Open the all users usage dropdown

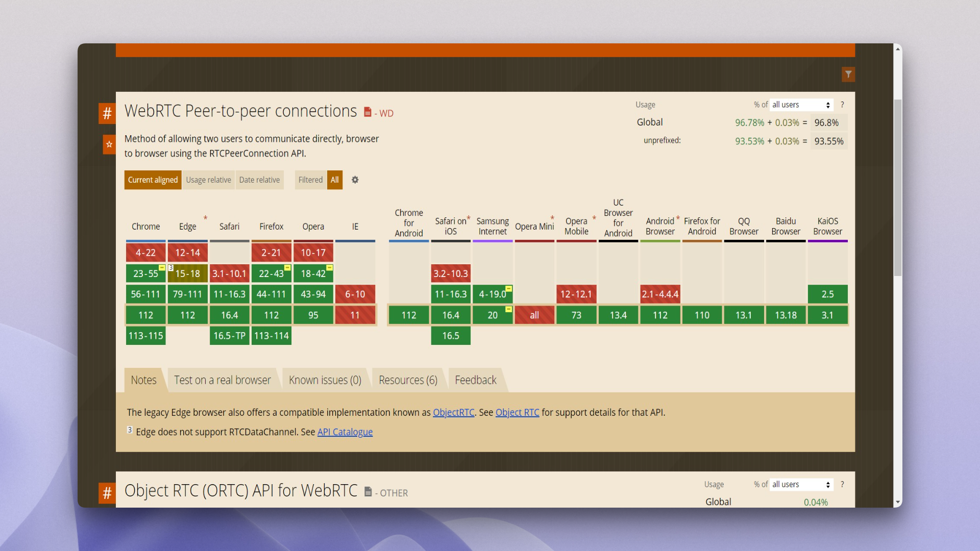[x=801, y=105]
